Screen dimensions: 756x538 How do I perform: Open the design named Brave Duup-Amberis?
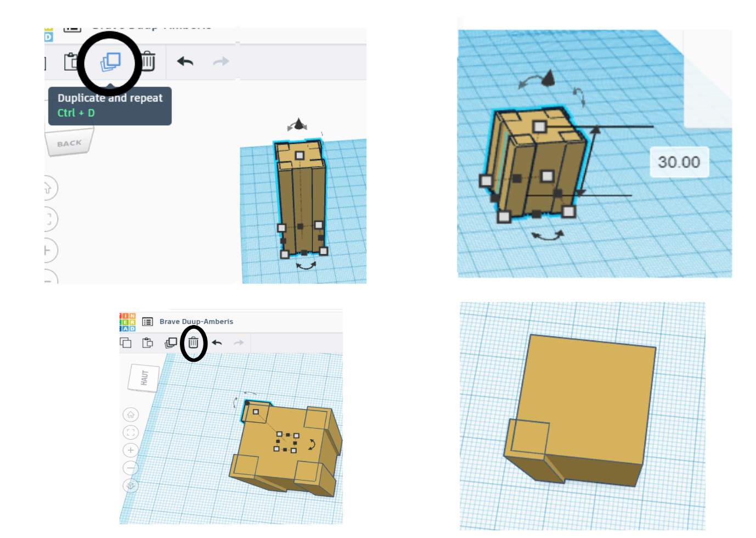pos(196,321)
